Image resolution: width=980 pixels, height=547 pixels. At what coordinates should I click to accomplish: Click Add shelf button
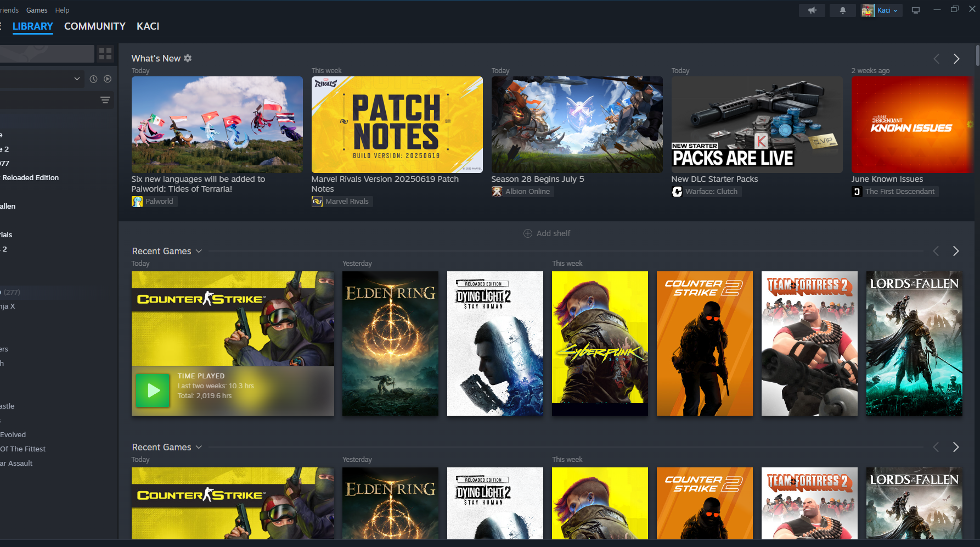(x=547, y=233)
